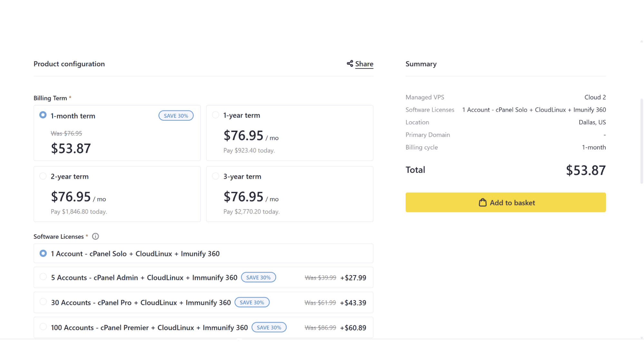The height and width of the screenshot is (362, 644).
Task: Click the 'Was $86.99' strikethrough price
Action: (x=320, y=328)
